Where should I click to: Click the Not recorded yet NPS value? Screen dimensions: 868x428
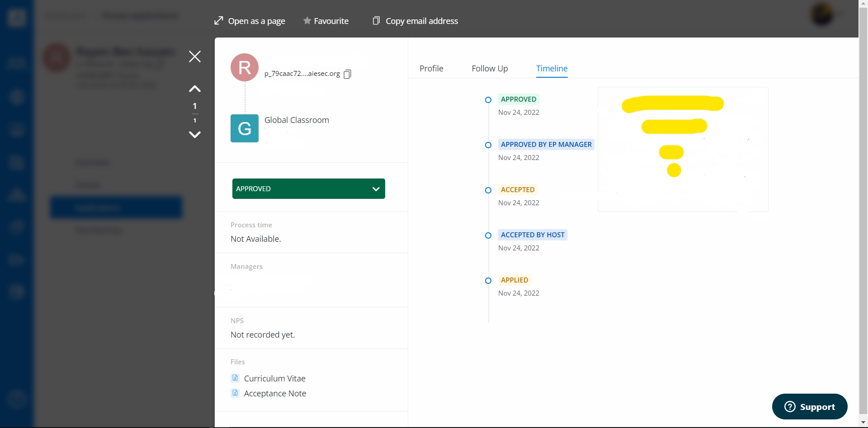263,334
